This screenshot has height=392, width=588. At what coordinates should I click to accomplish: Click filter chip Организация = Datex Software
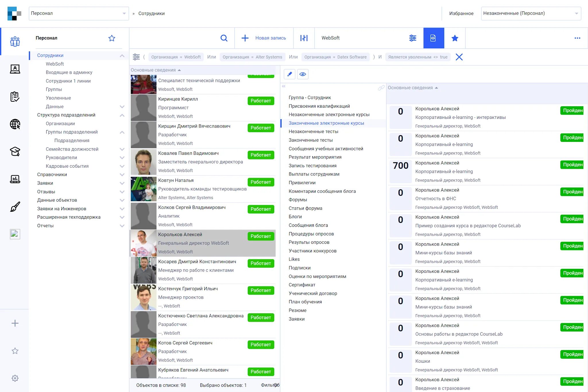coord(335,57)
